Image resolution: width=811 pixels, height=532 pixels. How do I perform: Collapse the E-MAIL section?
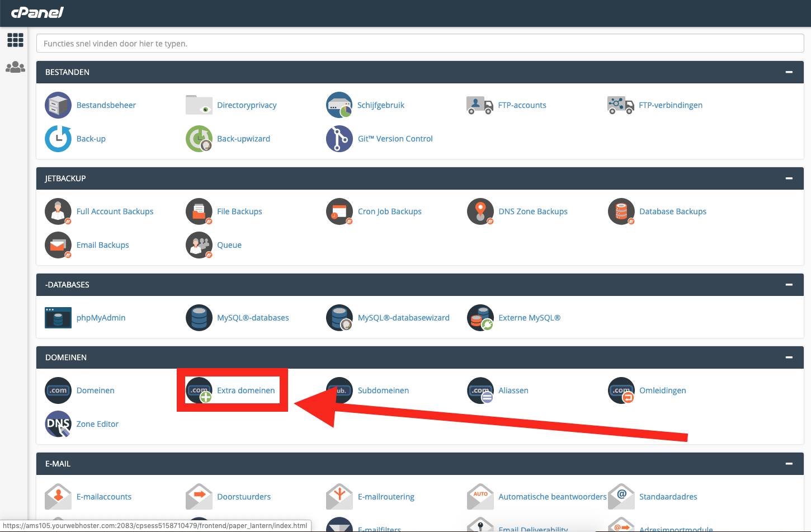(789, 464)
